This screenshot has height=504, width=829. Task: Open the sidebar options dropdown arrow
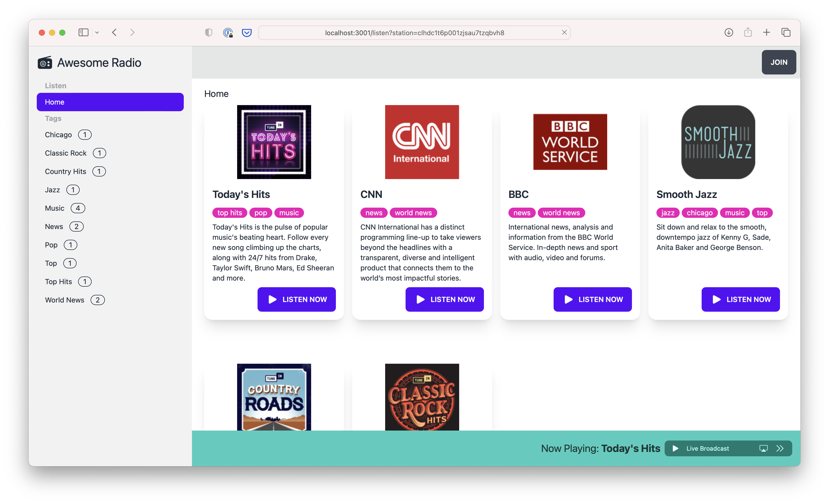click(x=97, y=33)
